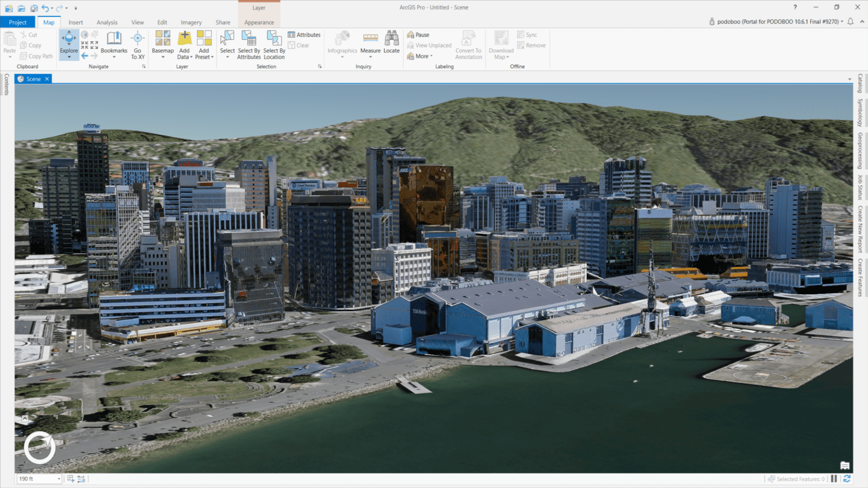Enable View Unplaced labels

(x=429, y=45)
